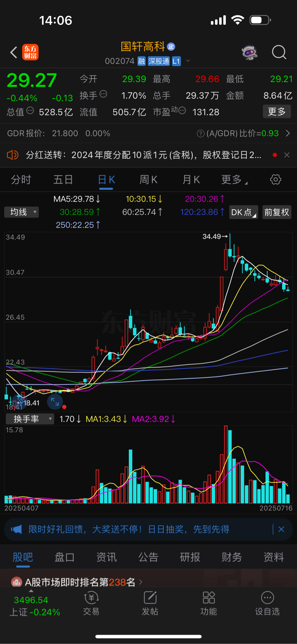297x644 pixels.
Task: Tap the 融 margin badge
Action: click(x=142, y=61)
